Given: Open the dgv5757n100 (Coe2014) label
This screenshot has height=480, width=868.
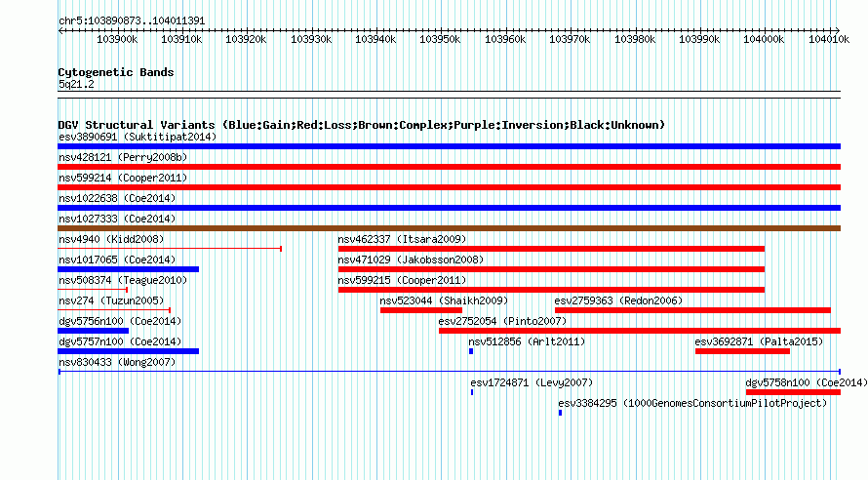Looking at the screenshot, I should [120, 341].
